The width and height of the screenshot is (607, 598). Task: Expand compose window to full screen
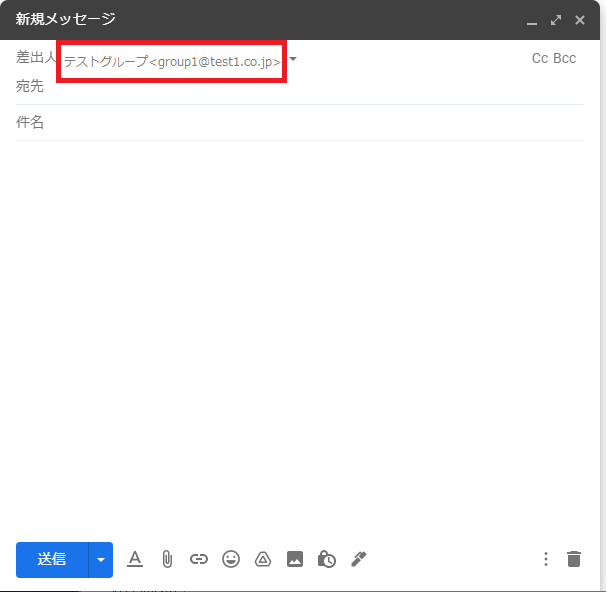tap(556, 20)
